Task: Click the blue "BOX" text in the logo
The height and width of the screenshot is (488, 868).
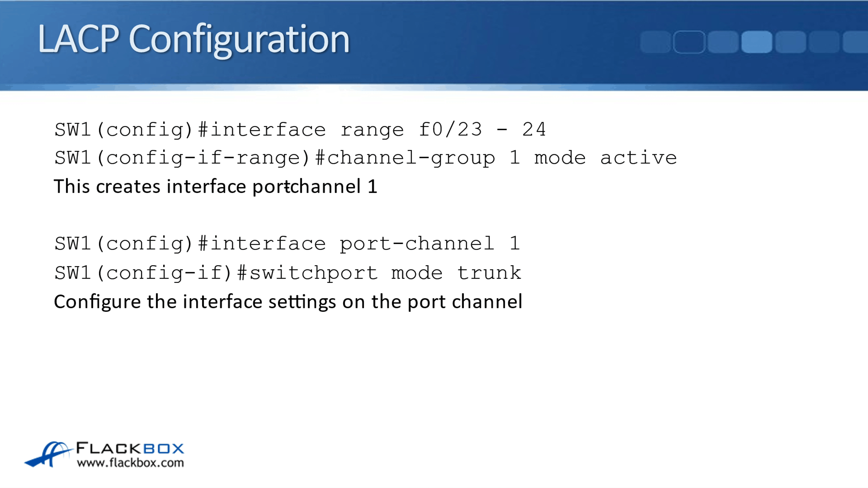Action: (x=164, y=448)
